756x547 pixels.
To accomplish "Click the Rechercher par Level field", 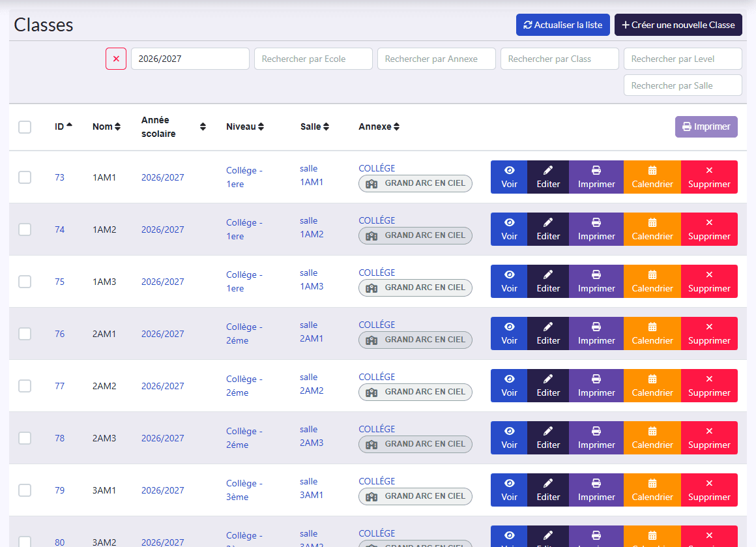I will (683, 59).
